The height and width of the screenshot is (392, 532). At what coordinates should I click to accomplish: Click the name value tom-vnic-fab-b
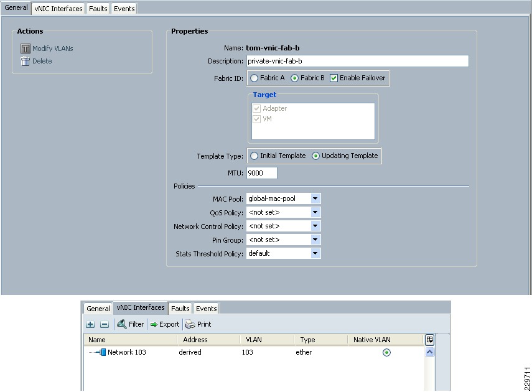[273, 48]
